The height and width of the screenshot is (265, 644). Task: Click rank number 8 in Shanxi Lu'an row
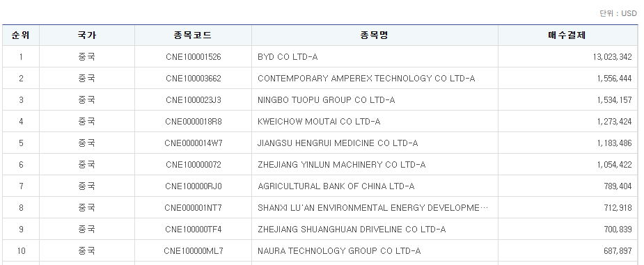click(21, 208)
